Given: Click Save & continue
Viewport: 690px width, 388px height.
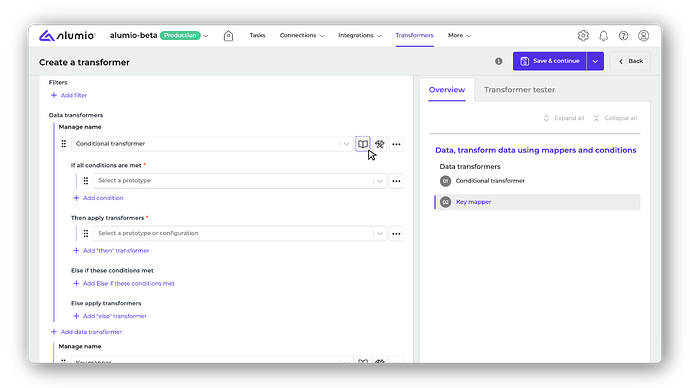Looking at the screenshot, I should [x=550, y=61].
